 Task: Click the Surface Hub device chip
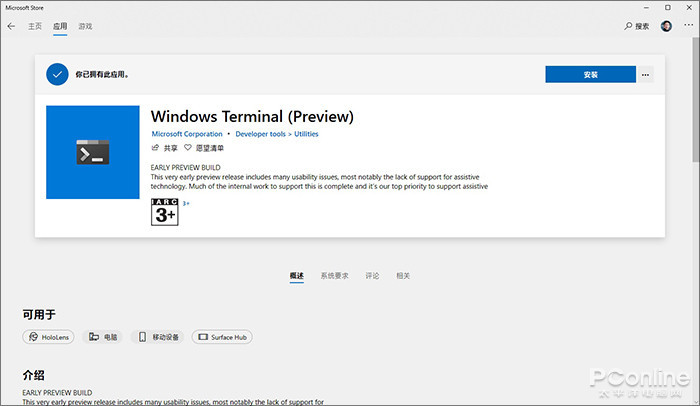[222, 337]
